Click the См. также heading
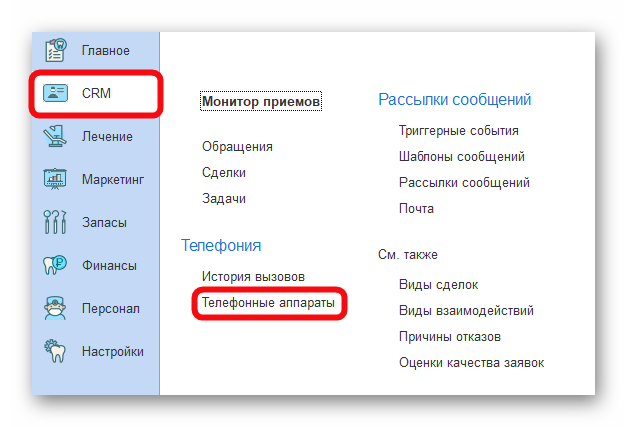 pos(408,255)
